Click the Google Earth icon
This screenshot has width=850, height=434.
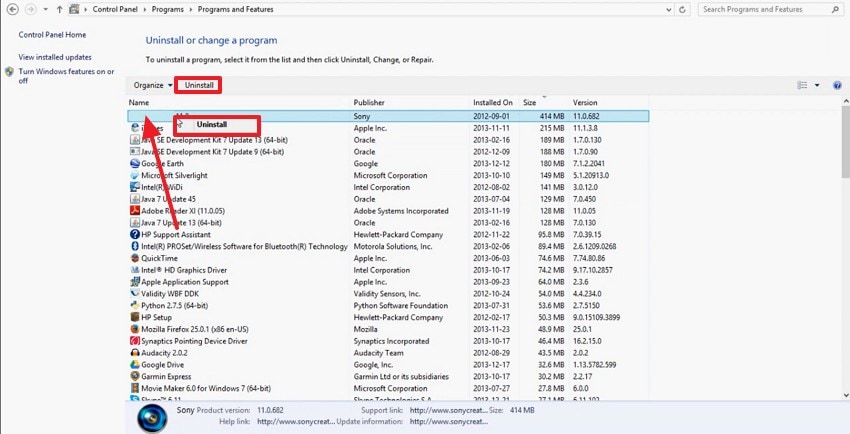134,164
